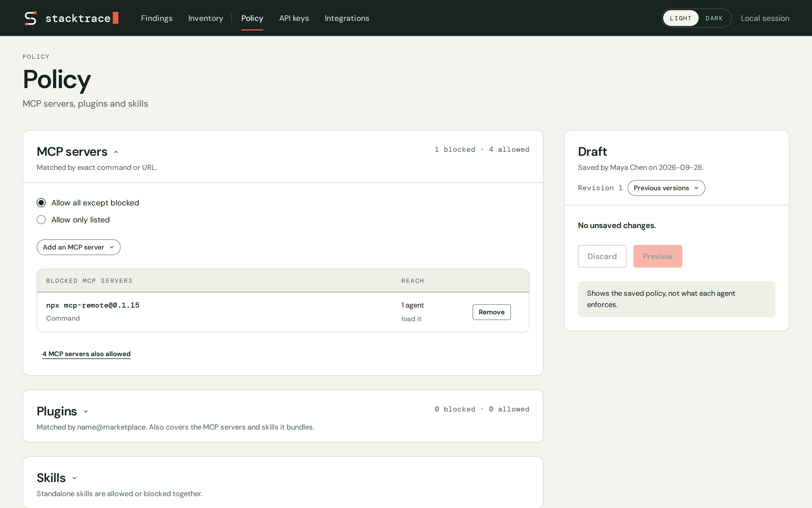Remove the npx mcp-remote@0.1.15 blocked server
This screenshot has height=508, width=812.
[x=491, y=312]
